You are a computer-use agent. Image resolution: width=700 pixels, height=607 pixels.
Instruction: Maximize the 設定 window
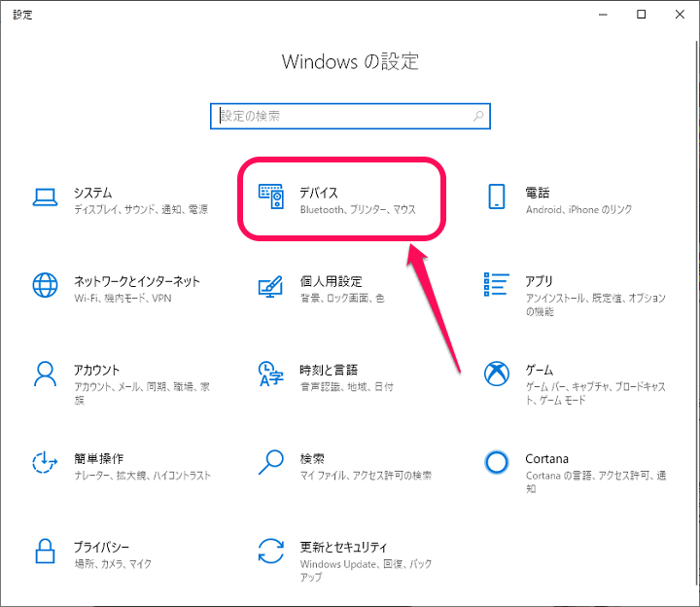tap(641, 15)
